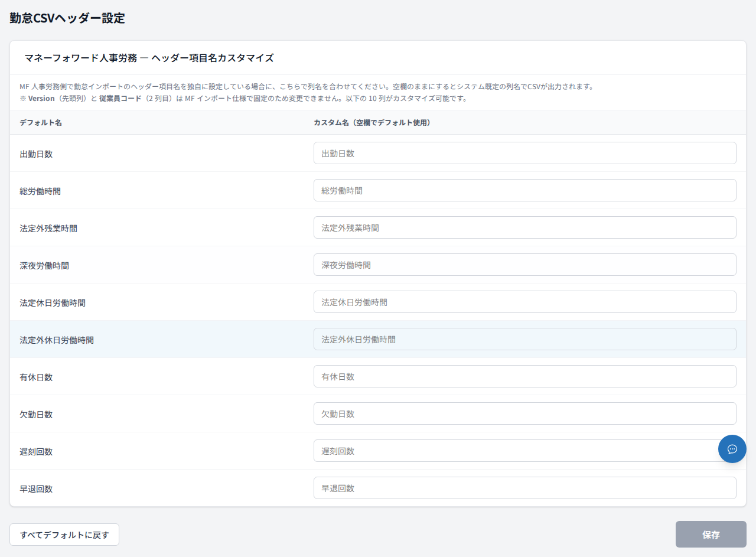Click the カスタム名 column header

pos(372,123)
